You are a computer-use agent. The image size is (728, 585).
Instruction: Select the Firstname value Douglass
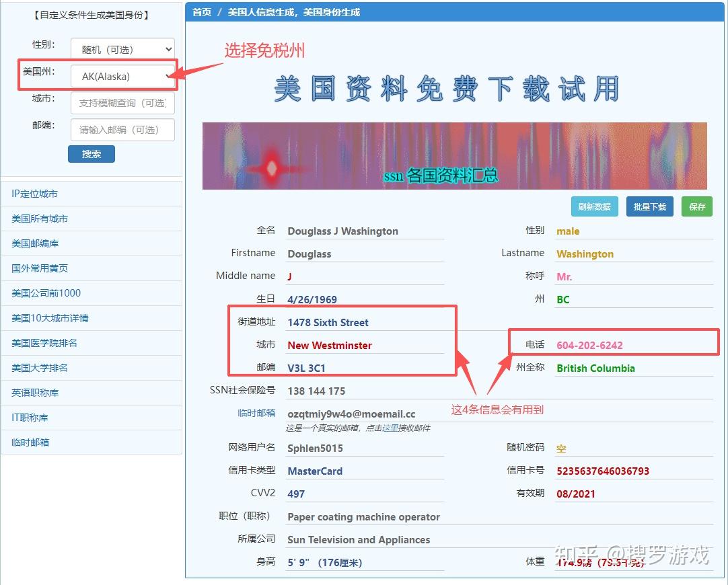click(x=310, y=253)
